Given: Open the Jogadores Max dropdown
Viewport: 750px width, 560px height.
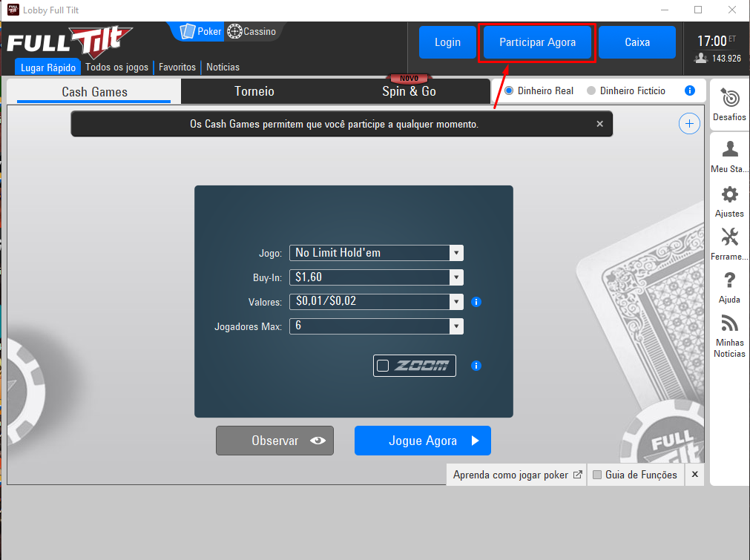Looking at the screenshot, I should (x=376, y=326).
